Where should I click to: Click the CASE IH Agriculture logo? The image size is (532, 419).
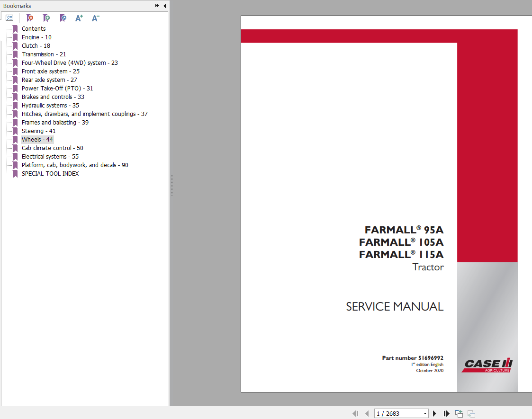(487, 365)
